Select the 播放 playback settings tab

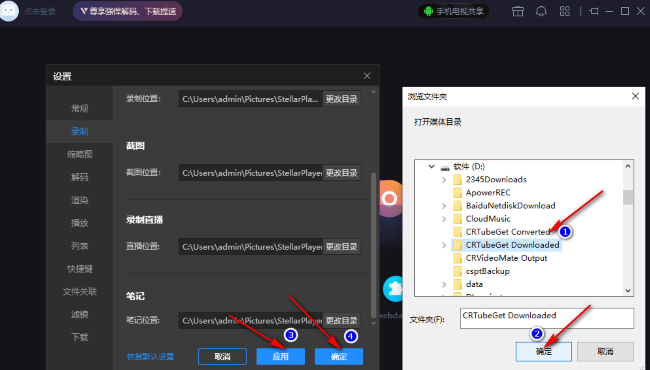(x=80, y=223)
